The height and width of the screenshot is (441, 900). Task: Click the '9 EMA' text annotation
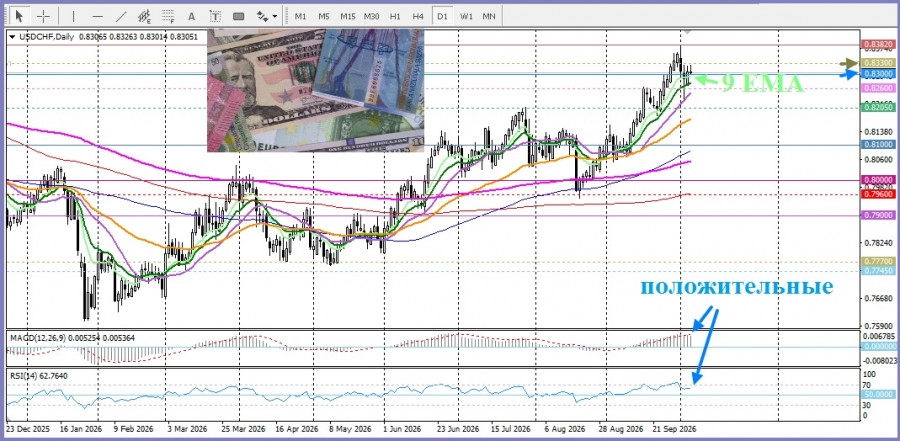(762, 83)
